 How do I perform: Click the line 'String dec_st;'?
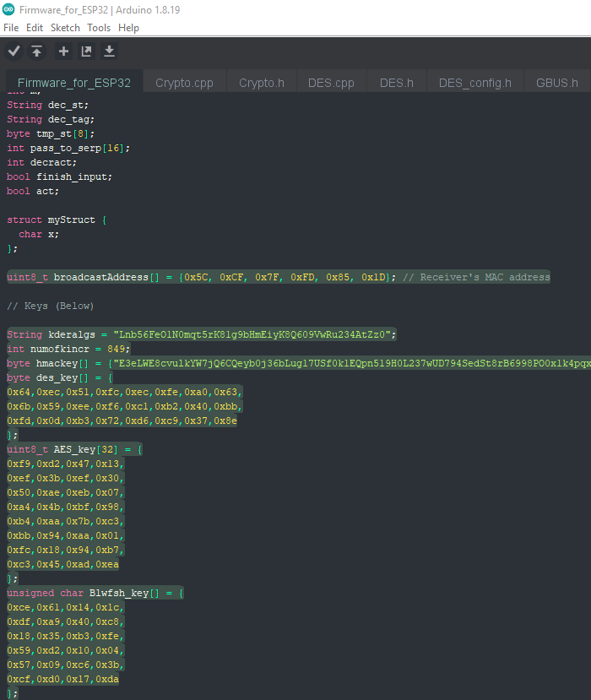pos(48,105)
